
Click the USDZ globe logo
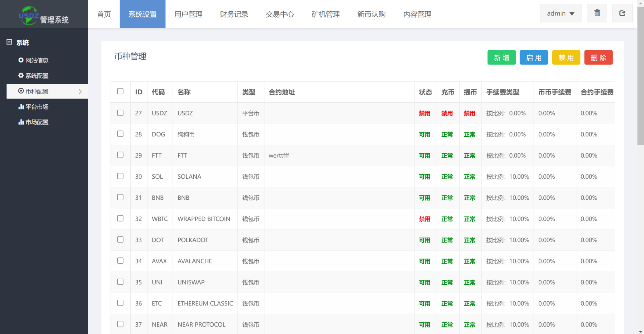click(x=29, y=15)
